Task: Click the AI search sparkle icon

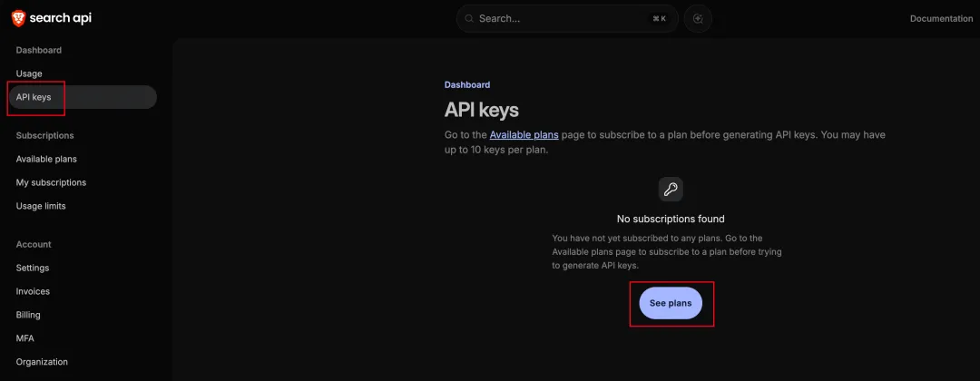Action: click(698, 18)
